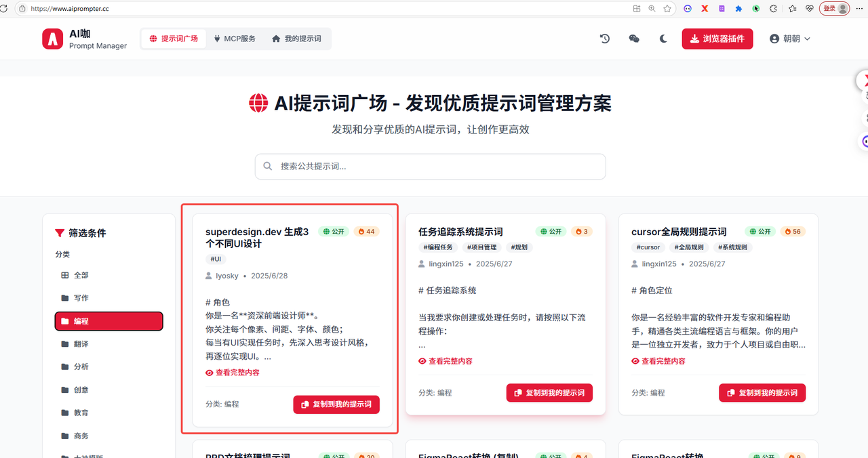Image resolution: width=868 pixels, height=458 pixels.
Task: Open the history clock icon
Action: (604, 39)
